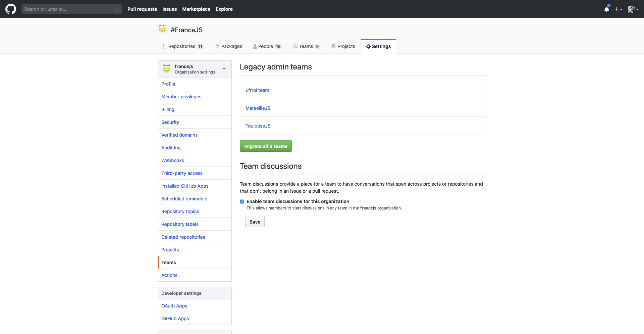Open Profile settings
Image resolution: width=644 pixels, height=334 pixels.
195,84
